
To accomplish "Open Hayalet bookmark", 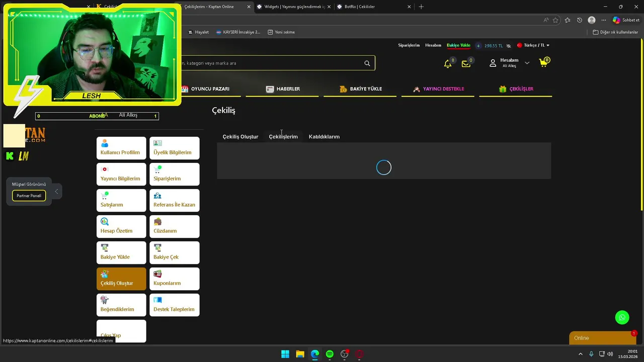I will pos(198,32).
